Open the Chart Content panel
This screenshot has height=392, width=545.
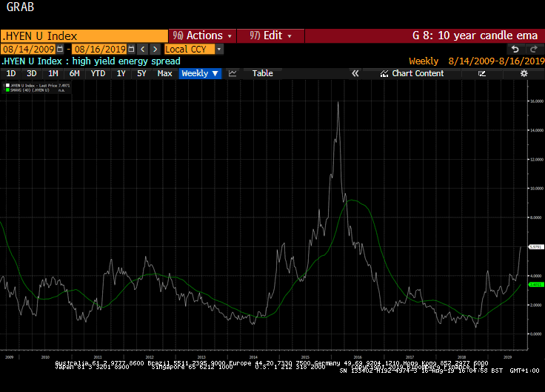click(412, 73)
